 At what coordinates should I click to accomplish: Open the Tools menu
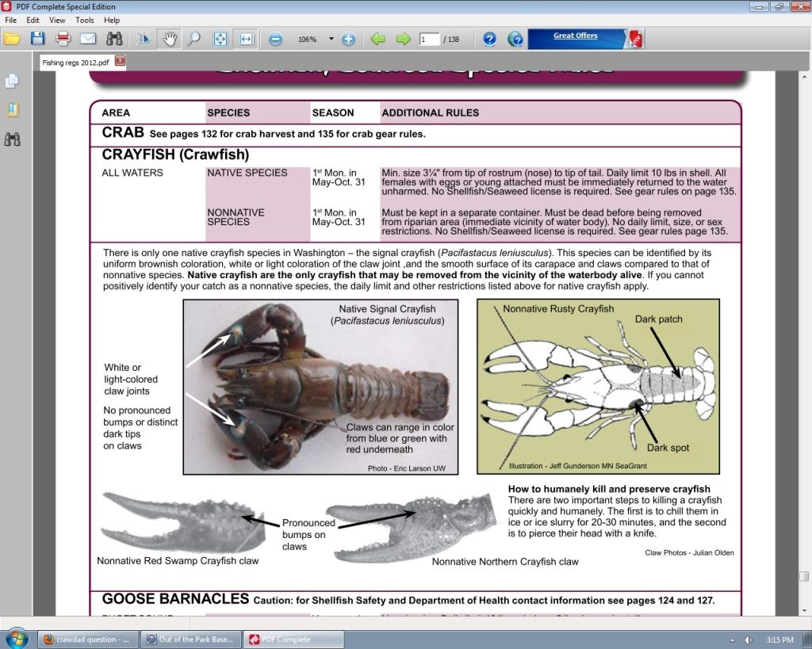coord(84,20)
